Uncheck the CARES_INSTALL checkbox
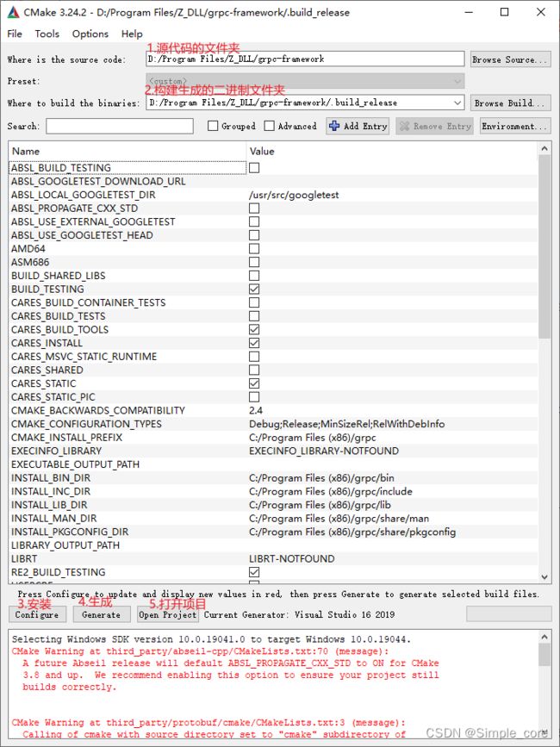The height and width of the screenshot is (747, 560). (x=254, y=343)
